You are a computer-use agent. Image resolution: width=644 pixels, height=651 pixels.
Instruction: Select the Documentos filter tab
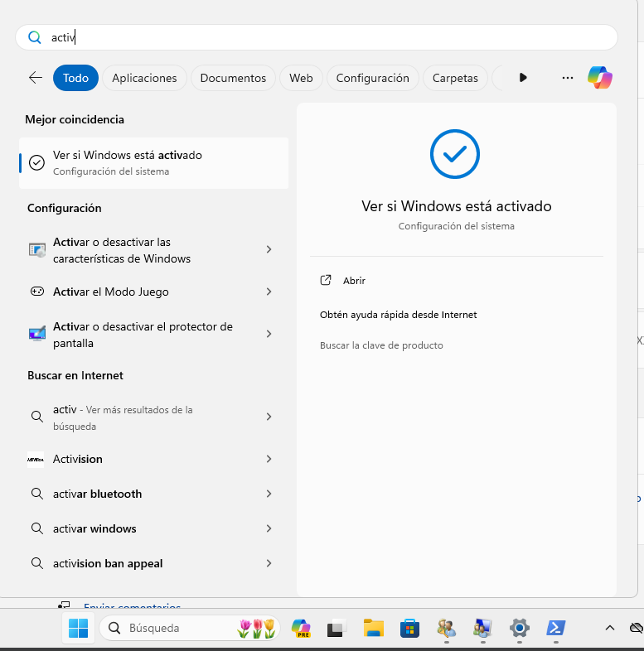pyautogui.click(x=233, y=78)
